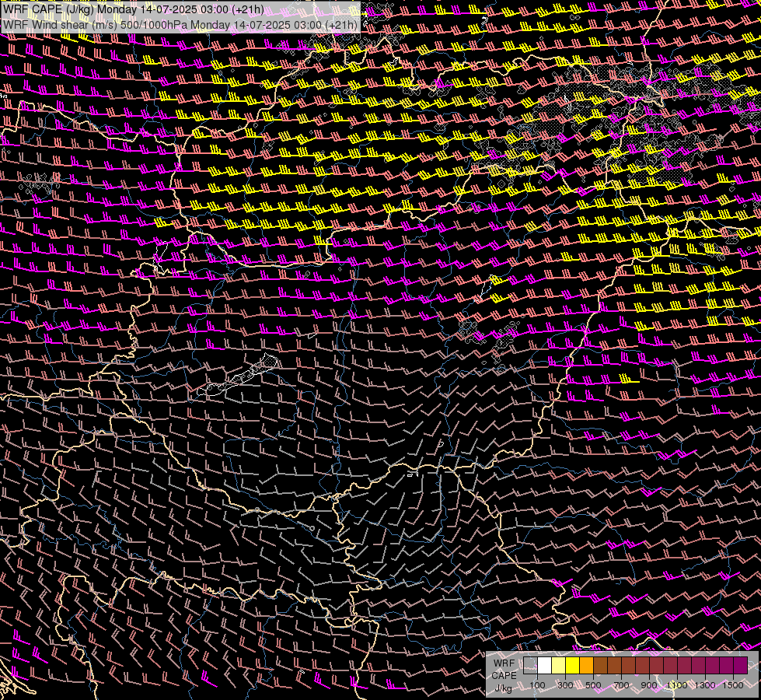
Task: Click the Lake Balaton outline on map
Action: coord(238,375)
